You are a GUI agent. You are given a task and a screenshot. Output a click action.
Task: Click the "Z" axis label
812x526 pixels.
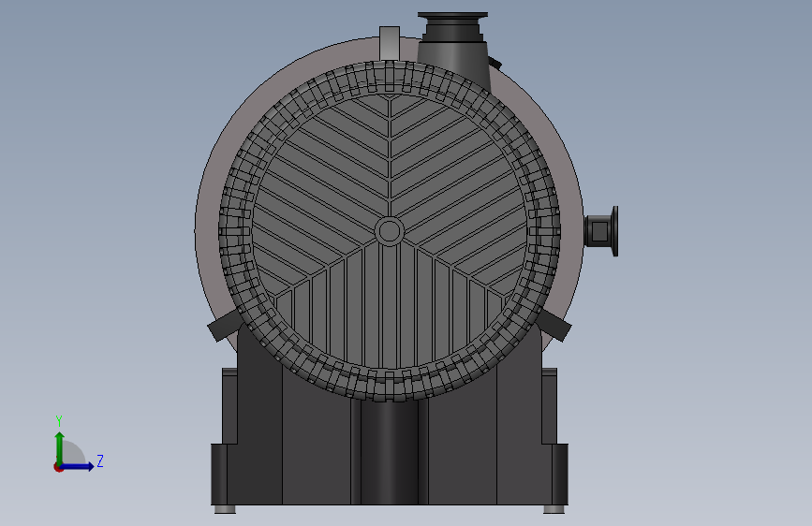click(100, 460)
